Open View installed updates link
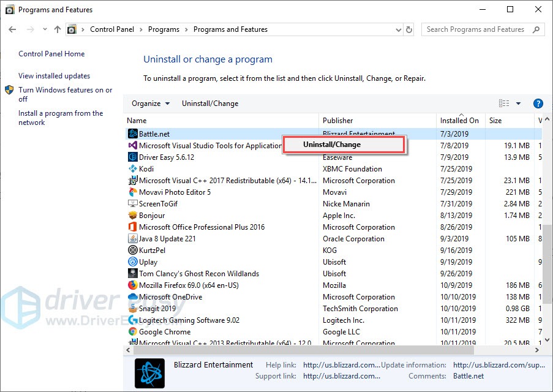This screenshot has width=553, height=392. click(x=54, y=76)
